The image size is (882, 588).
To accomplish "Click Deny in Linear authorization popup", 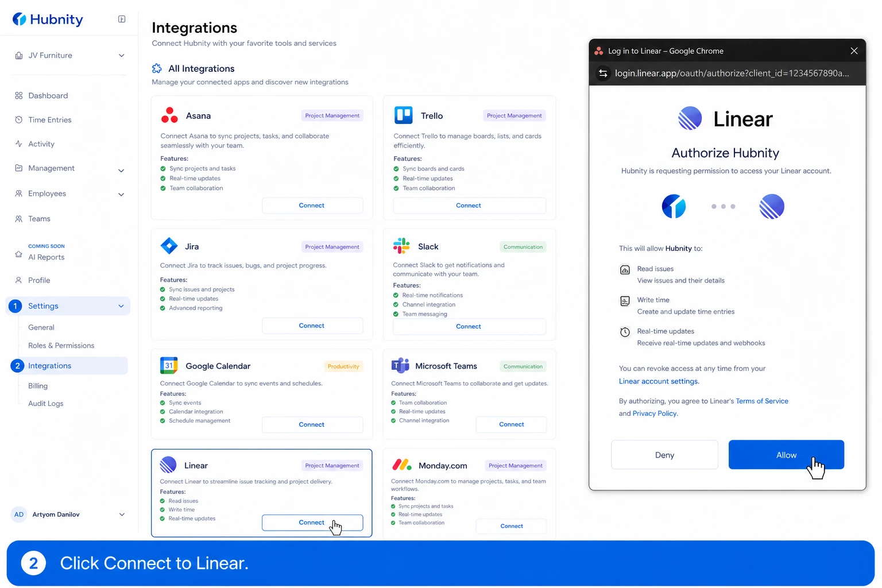I will [664, 455].
